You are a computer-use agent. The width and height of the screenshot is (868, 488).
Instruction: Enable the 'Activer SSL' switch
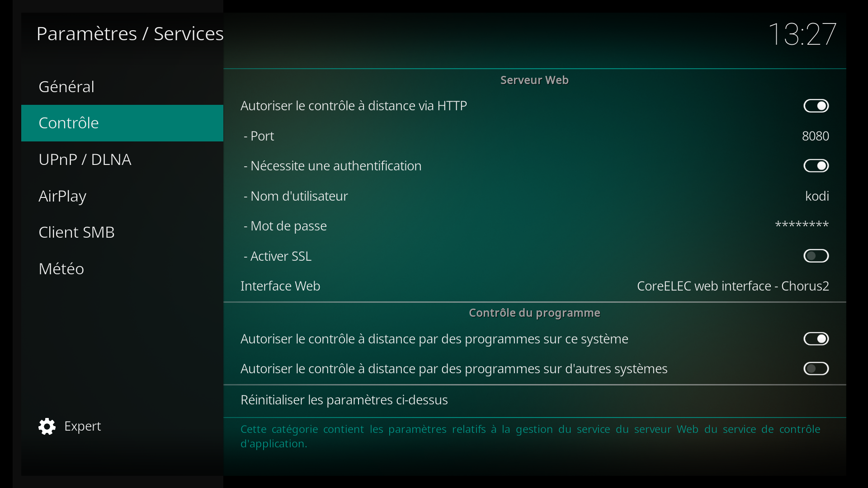click(816, 256)
